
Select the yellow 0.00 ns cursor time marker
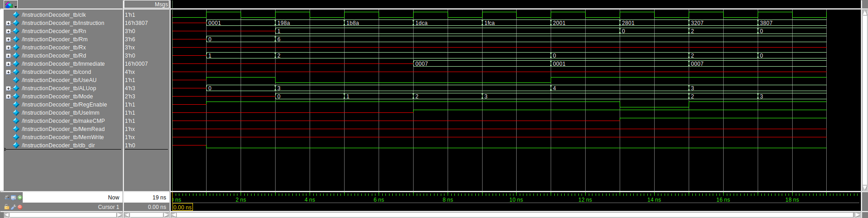pos(182,207)
